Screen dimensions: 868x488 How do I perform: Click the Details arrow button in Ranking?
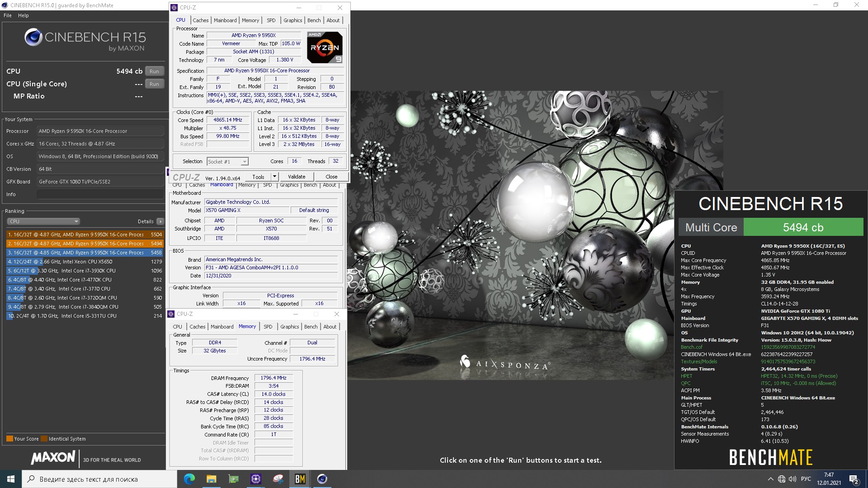[160, 221]
